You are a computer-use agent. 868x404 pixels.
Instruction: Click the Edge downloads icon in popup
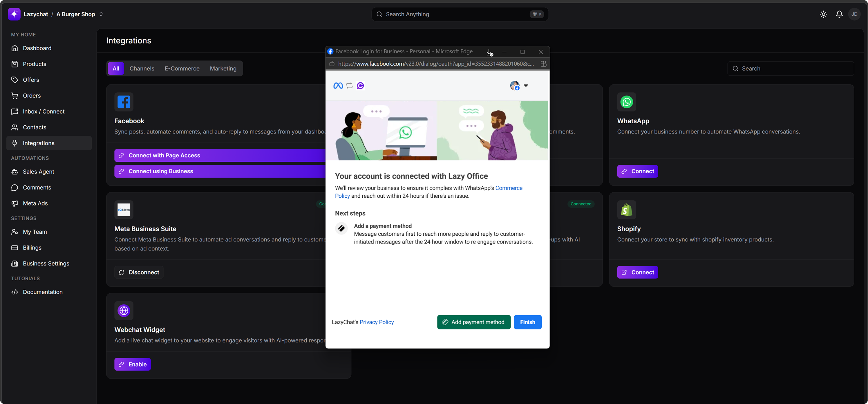489,52
